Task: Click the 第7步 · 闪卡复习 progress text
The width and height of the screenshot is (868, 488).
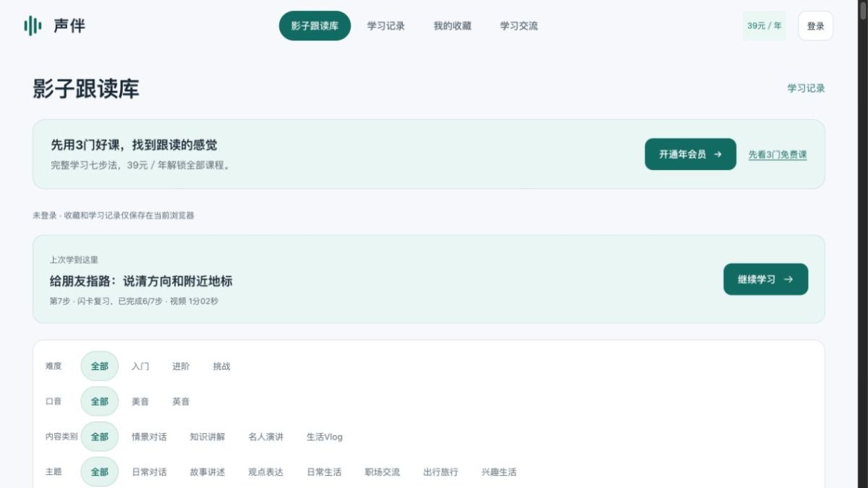Action: (134, 301)
